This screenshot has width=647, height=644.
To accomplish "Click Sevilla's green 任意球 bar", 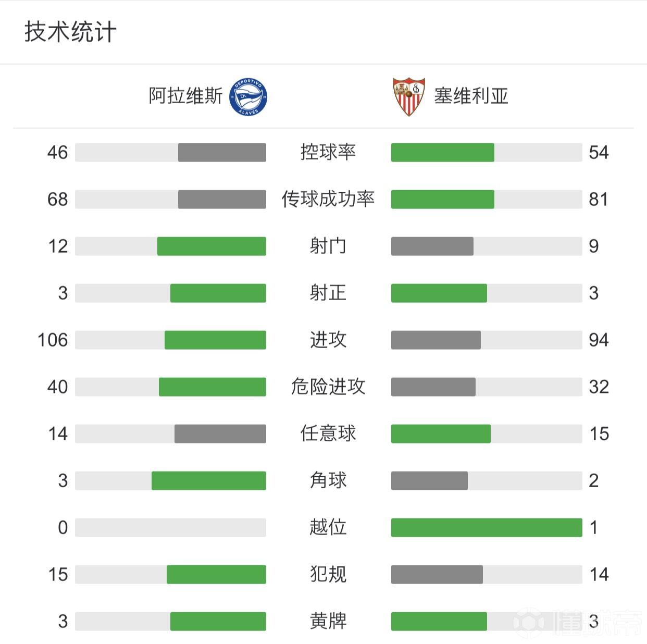I will click(x=441, y=434).
